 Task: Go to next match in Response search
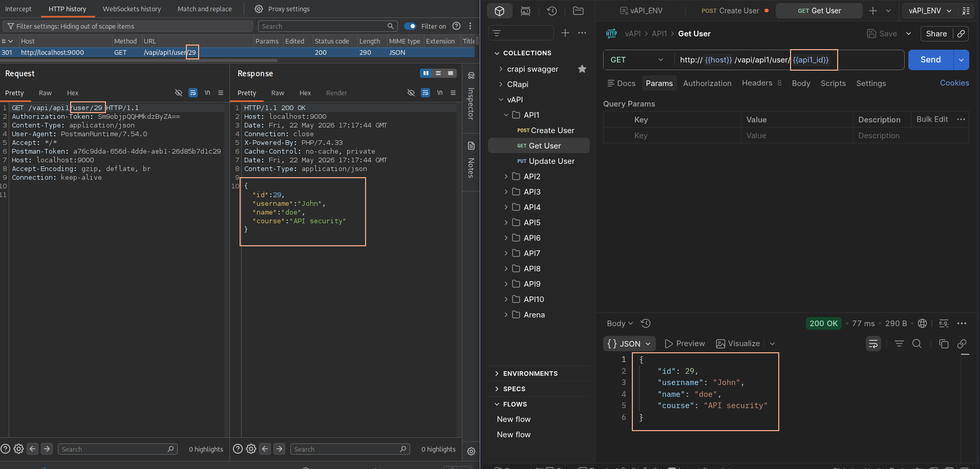tap(280, 449)
